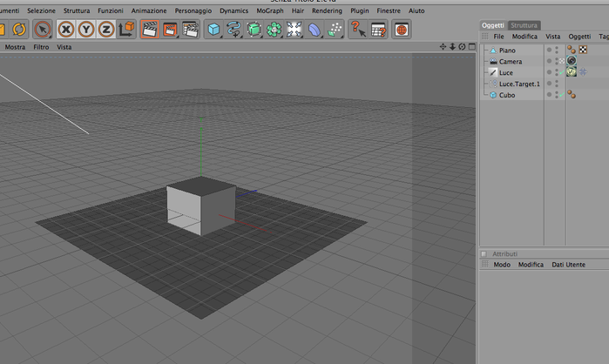Open the object manager Vista menu
This screenshot has height=364, width=609.
(552, 37)
